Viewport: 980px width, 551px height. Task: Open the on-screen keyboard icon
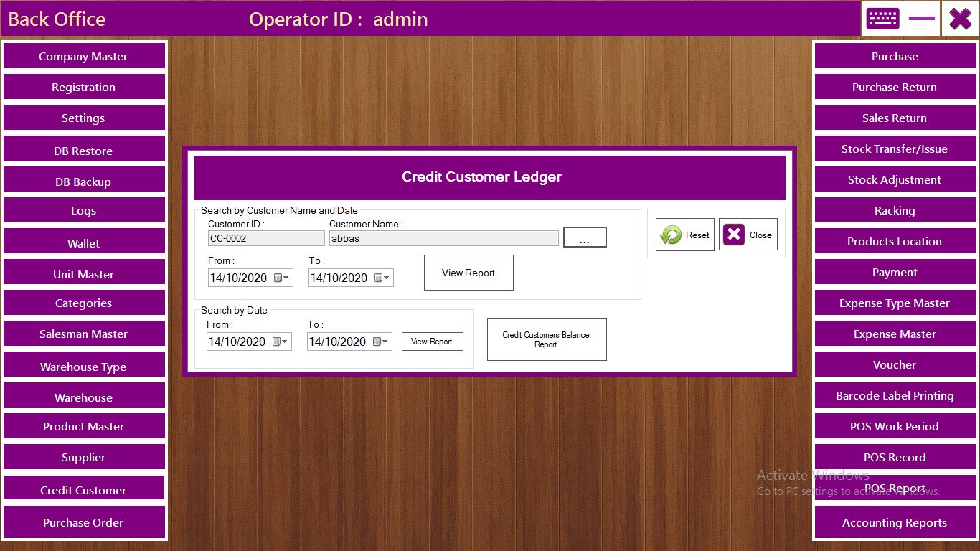pos(882,18)
